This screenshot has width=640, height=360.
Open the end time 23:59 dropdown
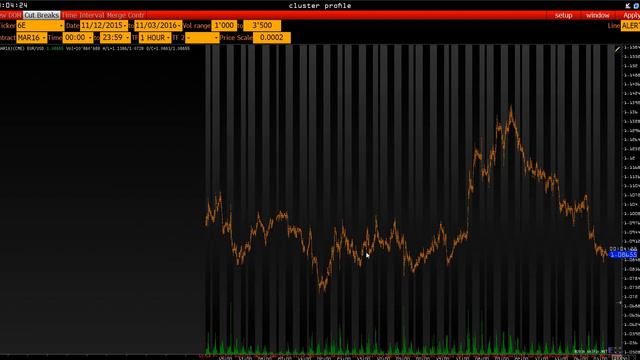point(116,38)
